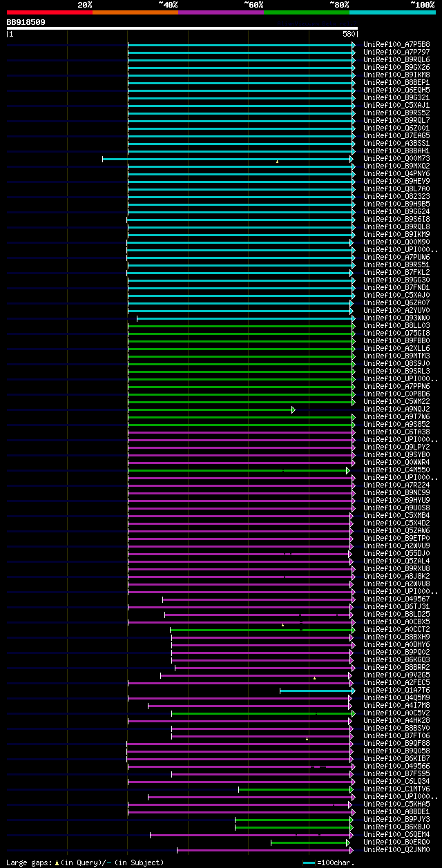Select label UniRef100_Q55DJ0
The width and height of the screenshot is (442, 868).
pos(396,553)
